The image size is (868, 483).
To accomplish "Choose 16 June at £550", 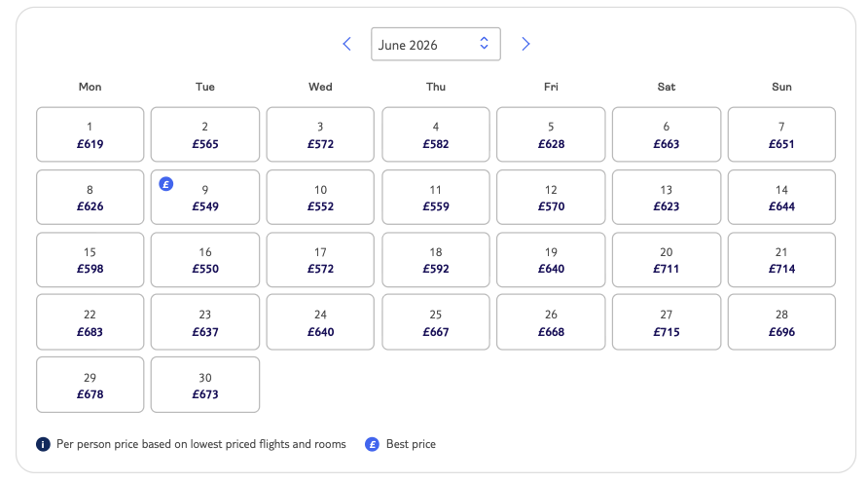I will click(x=205, y=260).
